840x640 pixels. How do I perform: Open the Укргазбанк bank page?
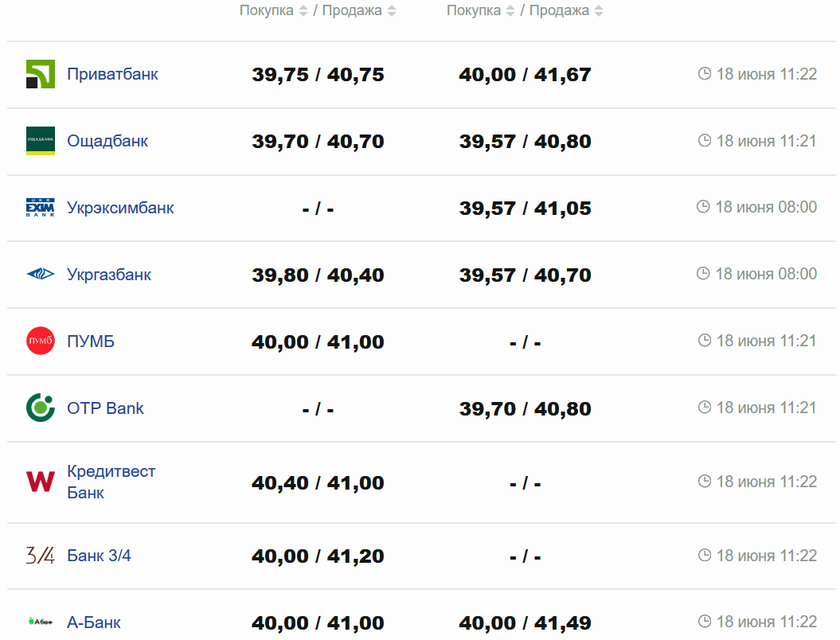(109, 275)
